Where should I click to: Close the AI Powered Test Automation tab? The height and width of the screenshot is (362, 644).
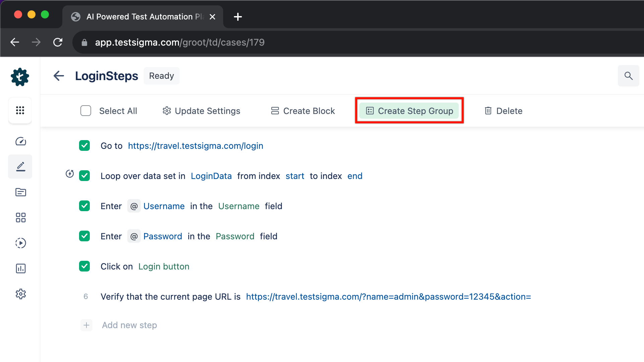212,17
